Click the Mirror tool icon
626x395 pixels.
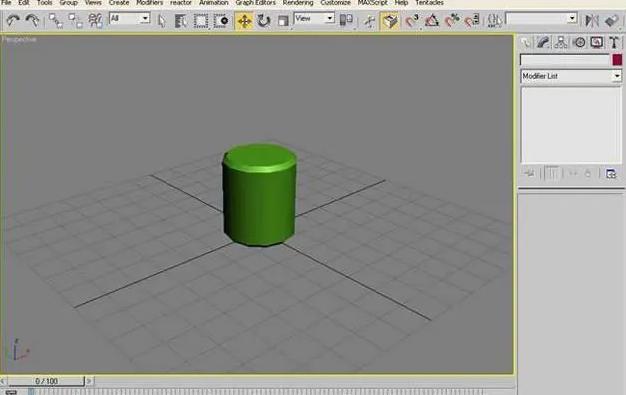point(592,20)
